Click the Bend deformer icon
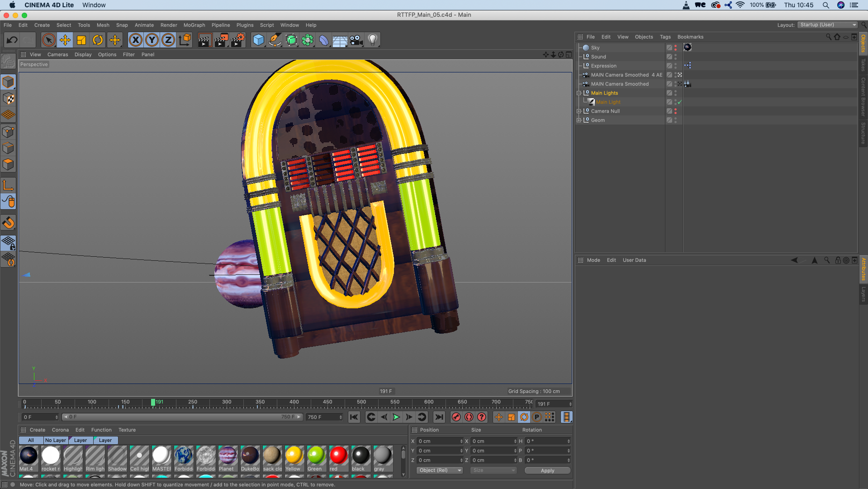868x489 pixels. [324, 40]
